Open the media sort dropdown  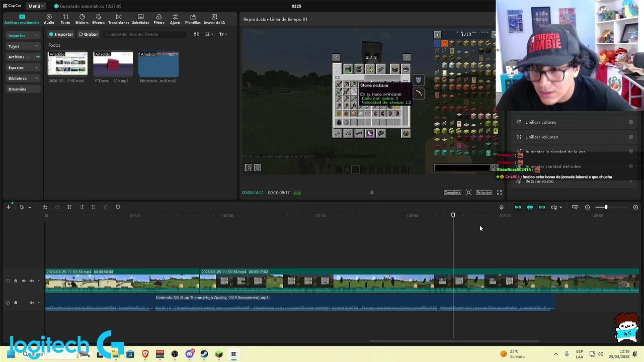click(209, 34)
